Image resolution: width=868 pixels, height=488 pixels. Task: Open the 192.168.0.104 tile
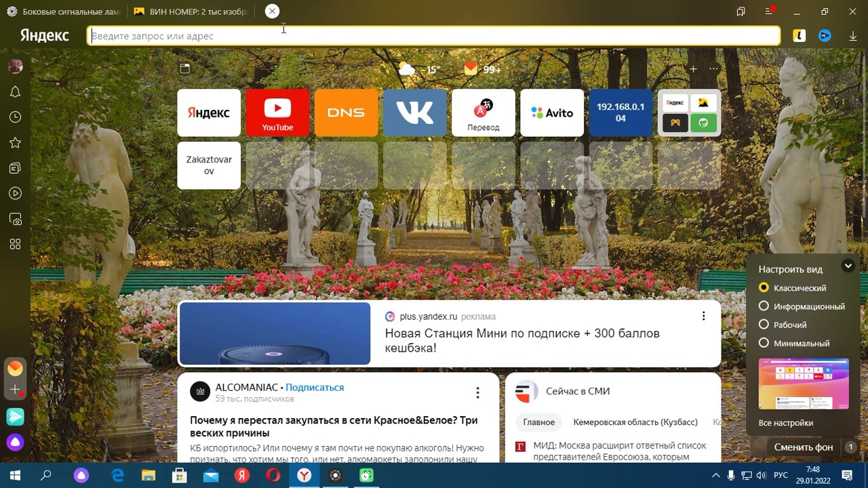(620, 113)
